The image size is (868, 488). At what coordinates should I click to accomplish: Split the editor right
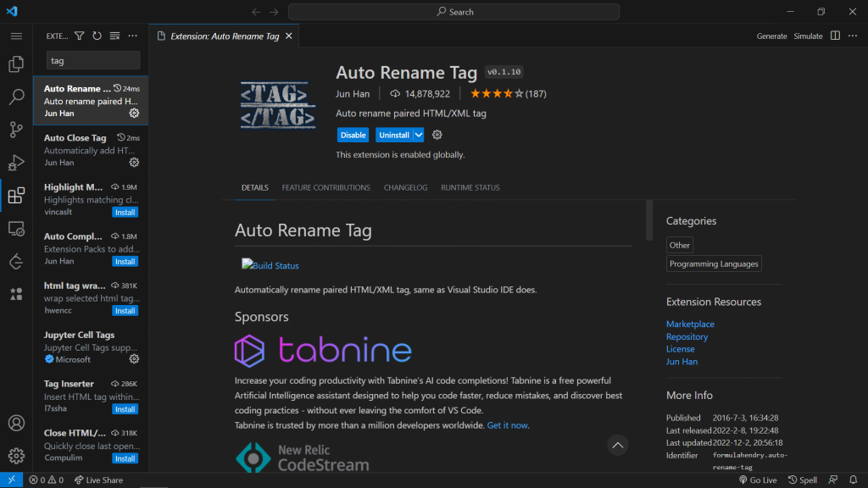[x=835, y=36]
